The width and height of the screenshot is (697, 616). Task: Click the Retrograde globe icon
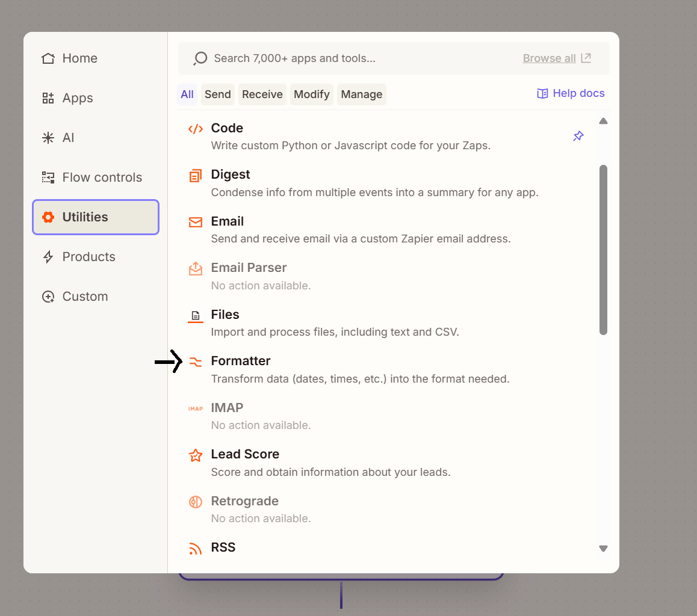coord(196,502)
